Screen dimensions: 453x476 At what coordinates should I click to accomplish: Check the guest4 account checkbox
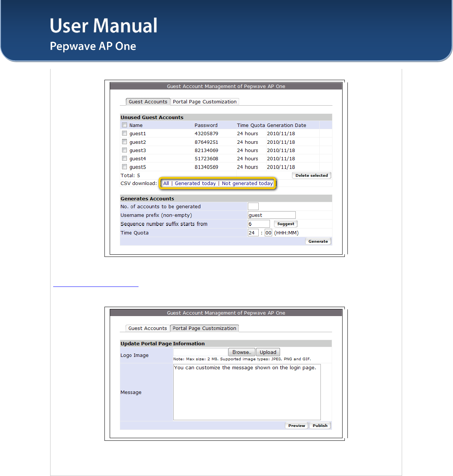(124, 158)
